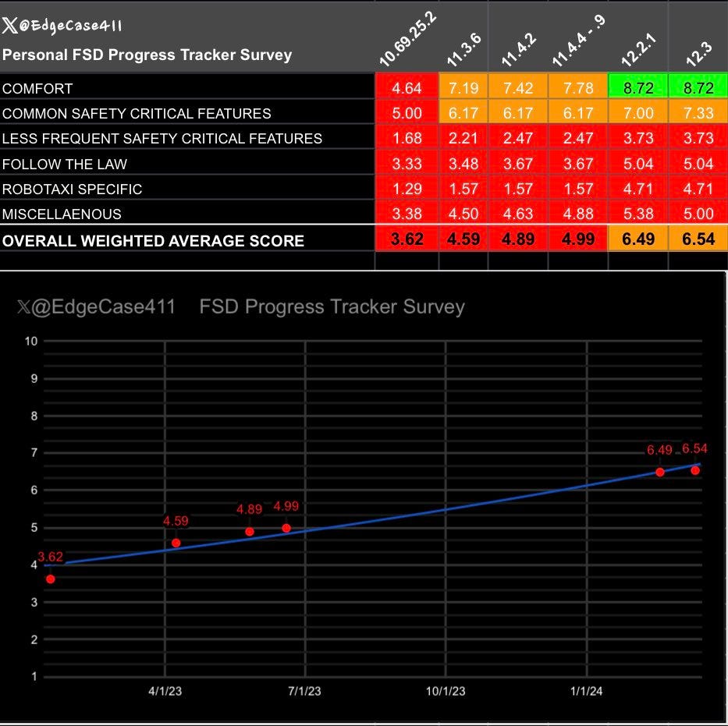Select the 12.3 version column header
The height and width of the screenshot is (726, 728).
(x=698, y=55)
